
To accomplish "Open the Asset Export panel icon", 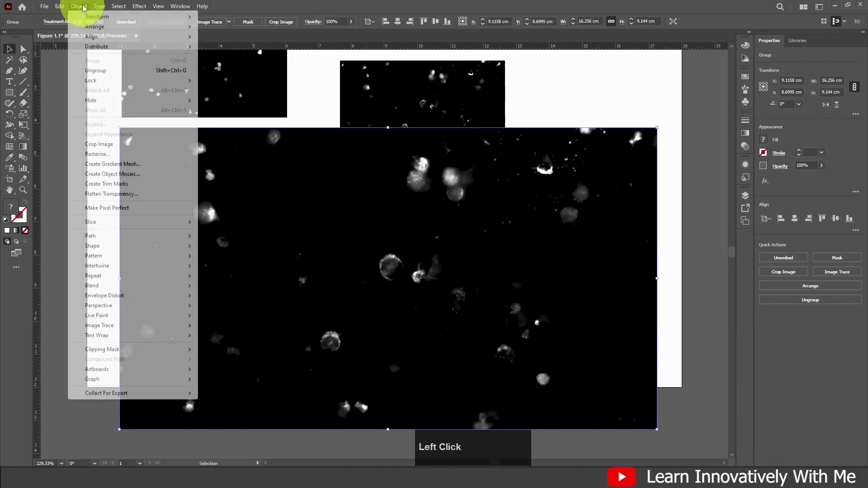I will click(745, 208).
